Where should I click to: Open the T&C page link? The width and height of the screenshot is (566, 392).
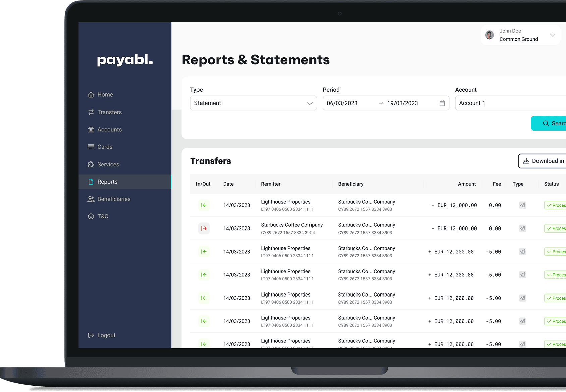click(x=103, y=216)
